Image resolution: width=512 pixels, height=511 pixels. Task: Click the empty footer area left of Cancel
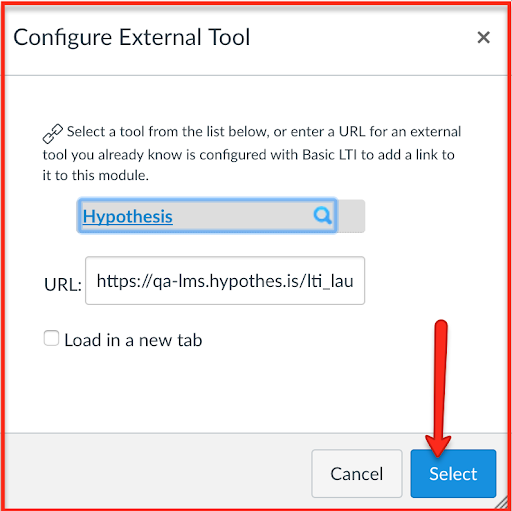pos(157,472)
